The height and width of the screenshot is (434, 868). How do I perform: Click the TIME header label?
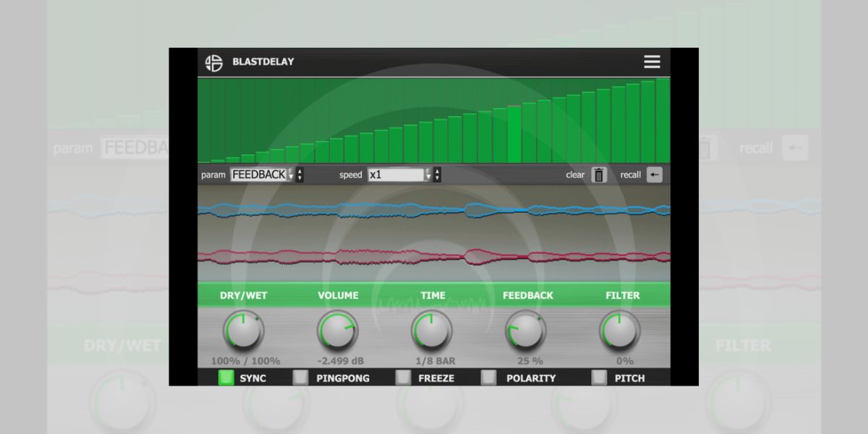click(x=433, y=295)
